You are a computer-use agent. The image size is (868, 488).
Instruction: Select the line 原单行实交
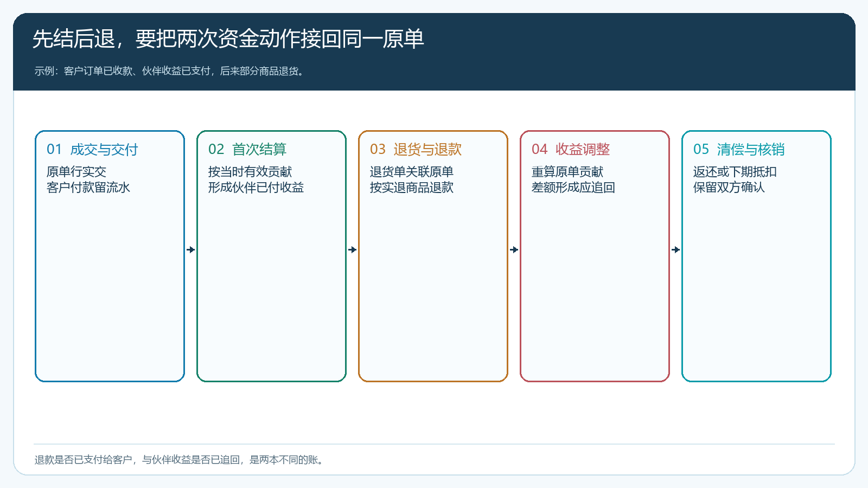coord(76,172)
